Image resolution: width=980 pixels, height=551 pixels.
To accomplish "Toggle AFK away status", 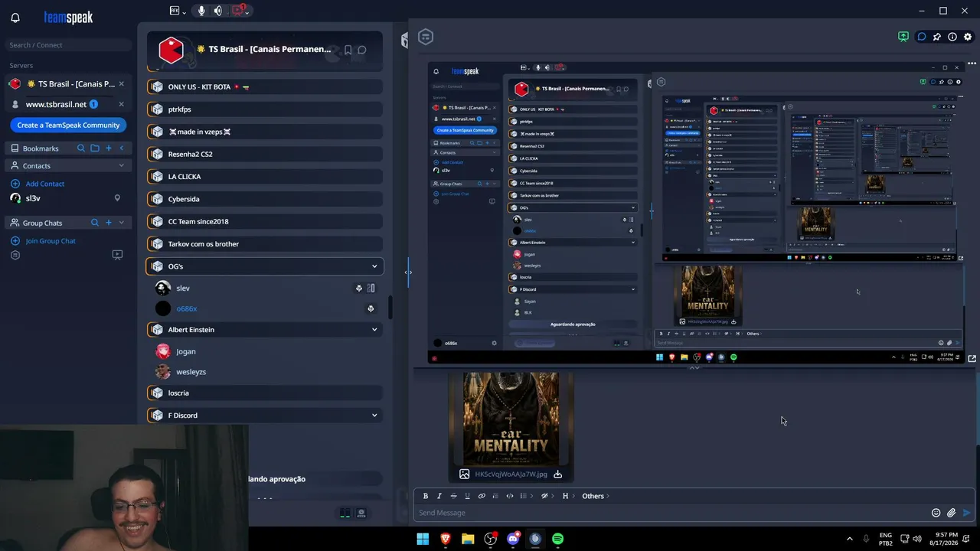I will [x=174, y=11].
